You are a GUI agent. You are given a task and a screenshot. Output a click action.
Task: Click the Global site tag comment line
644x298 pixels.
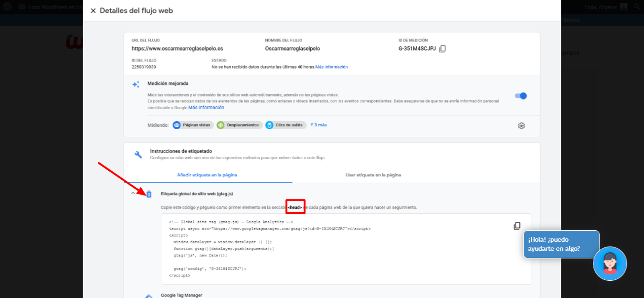pos(231,222)
